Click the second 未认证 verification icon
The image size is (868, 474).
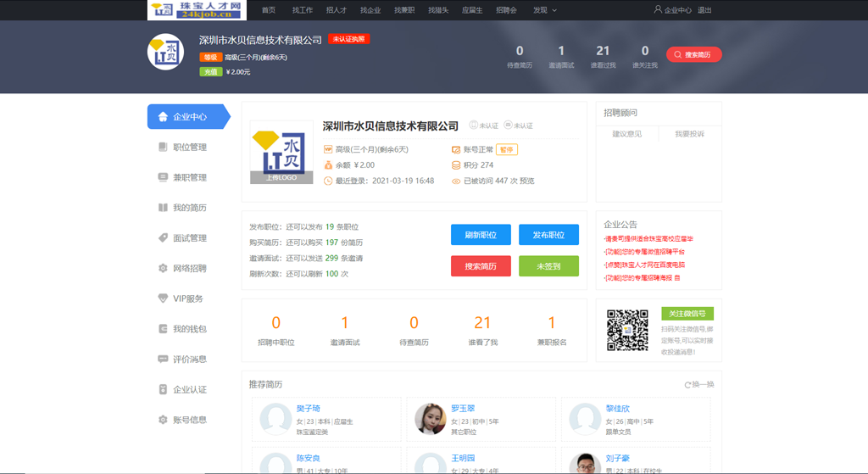point(508,125)
